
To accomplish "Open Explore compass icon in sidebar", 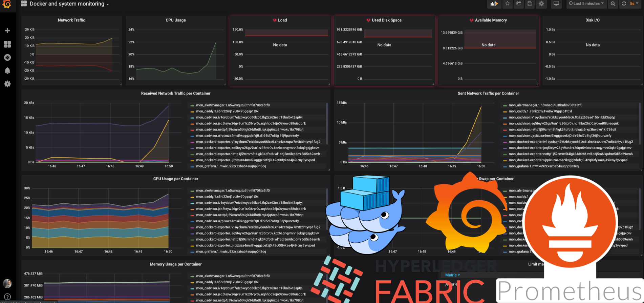I will click(7, 58).
